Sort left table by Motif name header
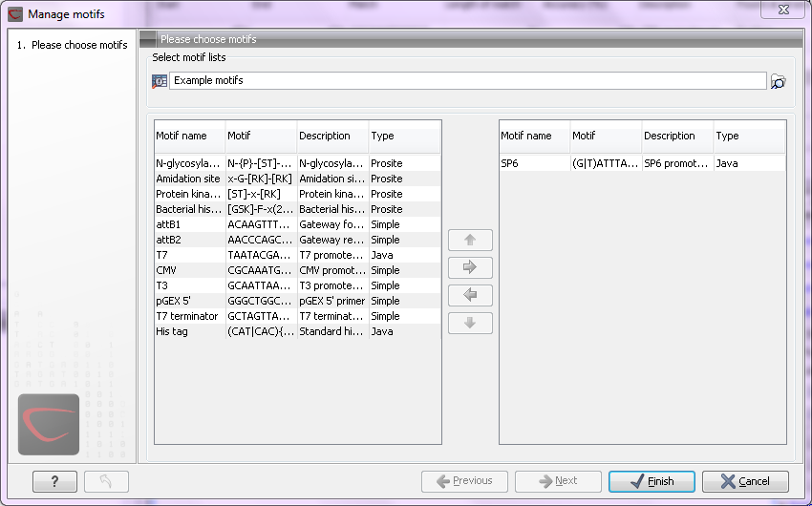This screenshot has width=812, height=506. click(189, 136)
